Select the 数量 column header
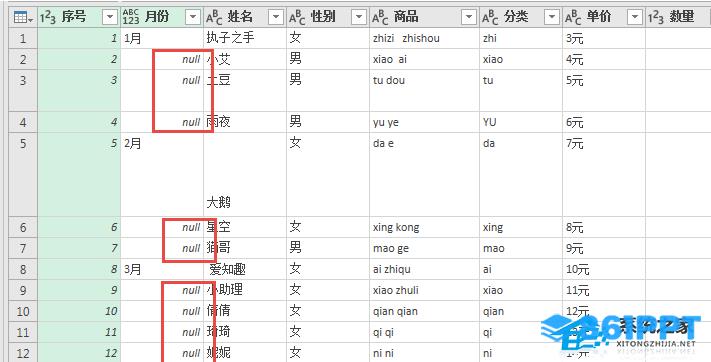711x362 pixels. coord(678,17)
